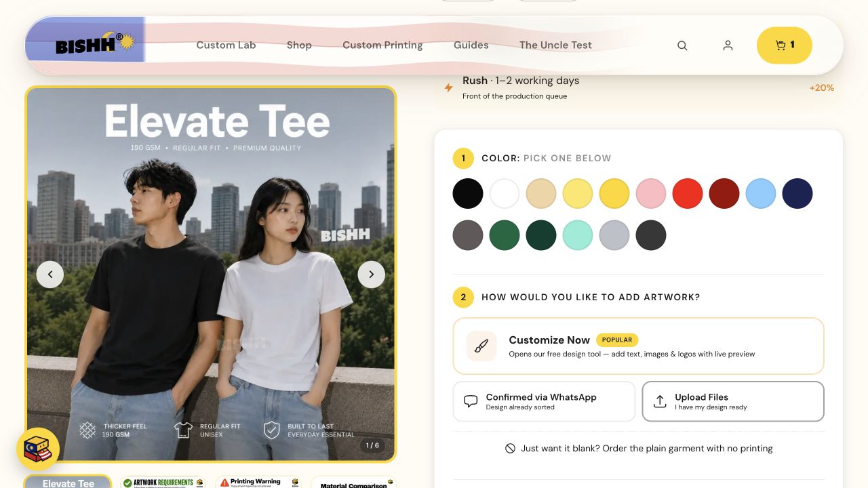This screenshot has width=868, height=488.
Task: Select the Elevate Tee thumbnail
Action: pyautogui.click(x=68, y=481)
